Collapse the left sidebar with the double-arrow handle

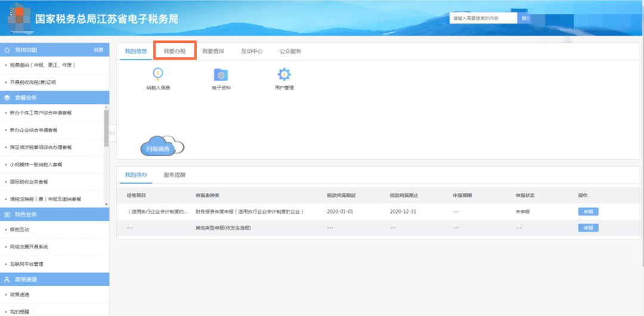(x=112, y=133)
